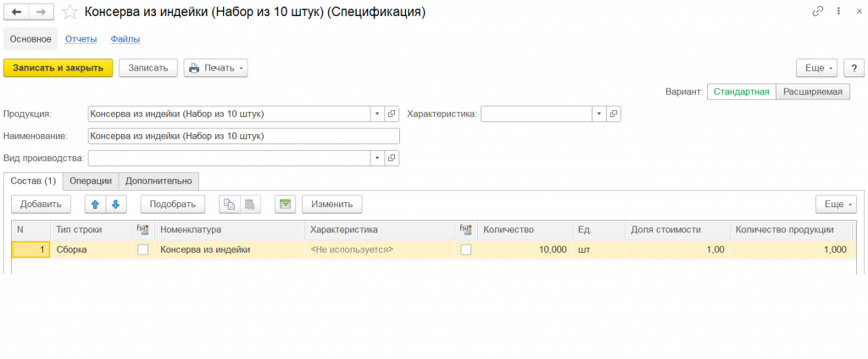The image size is (868, 359).
Task: Click the unit cell шт
Action: [x=599, y=250]
